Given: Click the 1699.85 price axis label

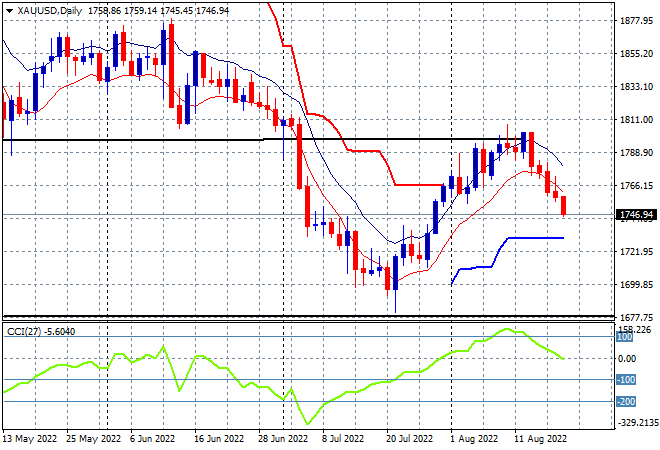Looking at the screenshot, I should pos(636,285).
